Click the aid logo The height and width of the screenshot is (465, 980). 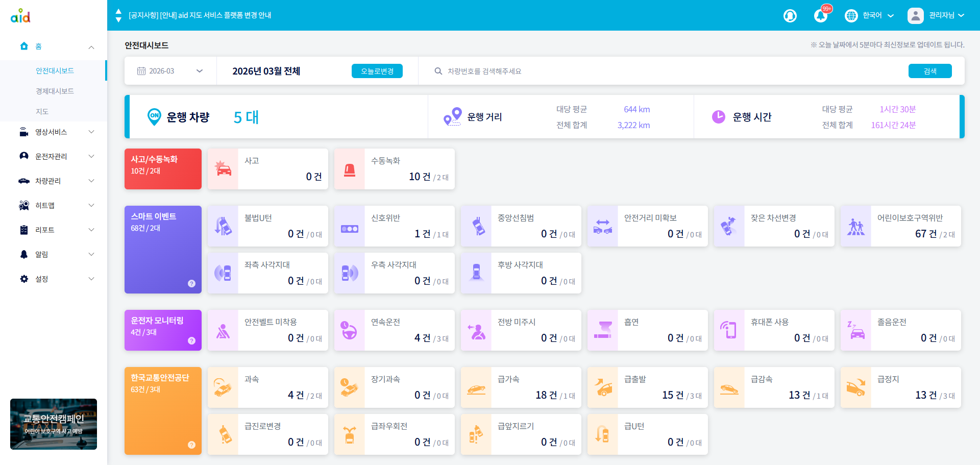pos(20,16)
